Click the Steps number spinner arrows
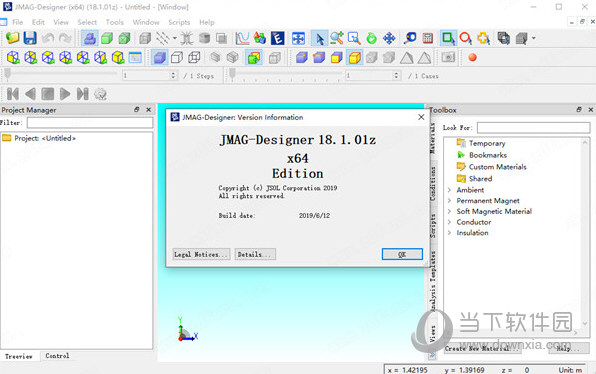Viewport: 596px width, 374px height. pos(173,76)
